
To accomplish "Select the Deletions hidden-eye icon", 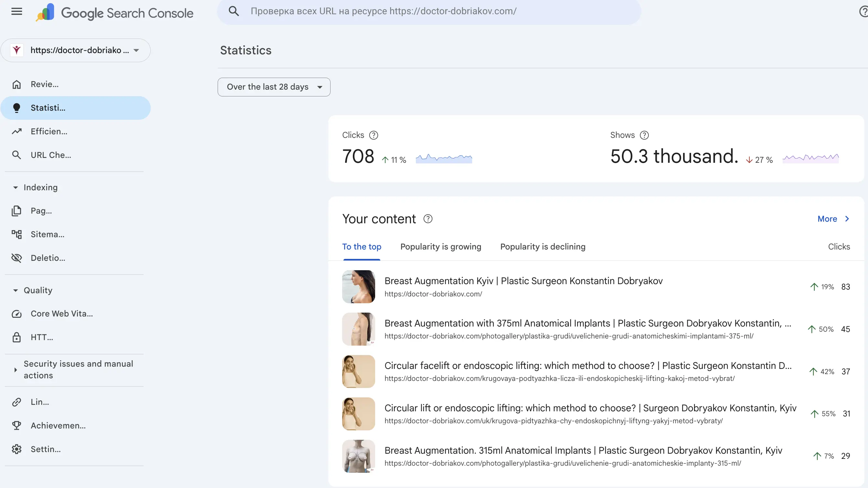I will coord(16,258).
